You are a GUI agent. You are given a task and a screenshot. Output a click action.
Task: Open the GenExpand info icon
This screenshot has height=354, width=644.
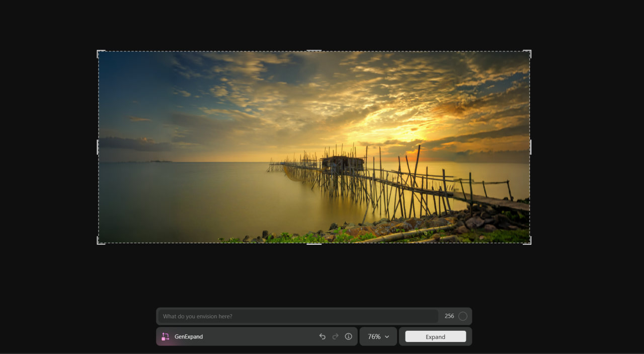[348, 336]
